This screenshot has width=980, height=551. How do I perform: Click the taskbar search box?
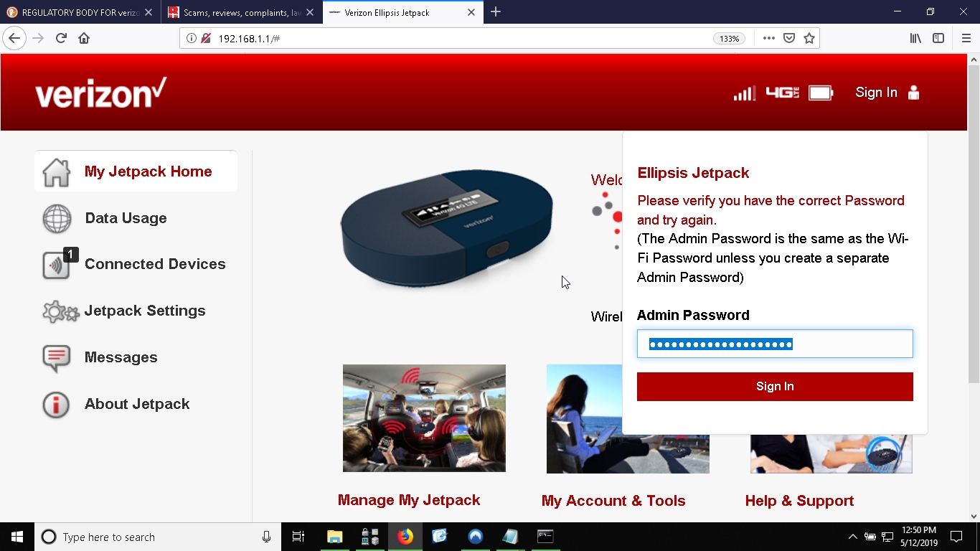[x=158, y=537]
